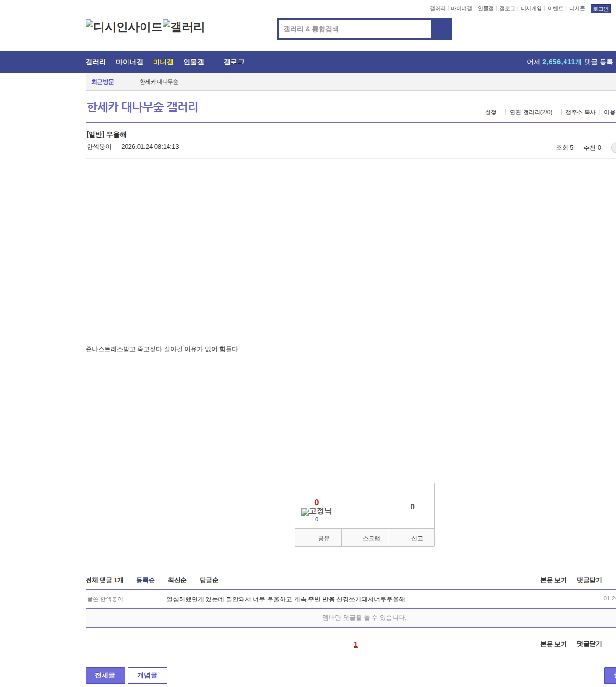Click the 멤버만 댓글을 쓸 수 있습니다 notice

tap(364, 618)
